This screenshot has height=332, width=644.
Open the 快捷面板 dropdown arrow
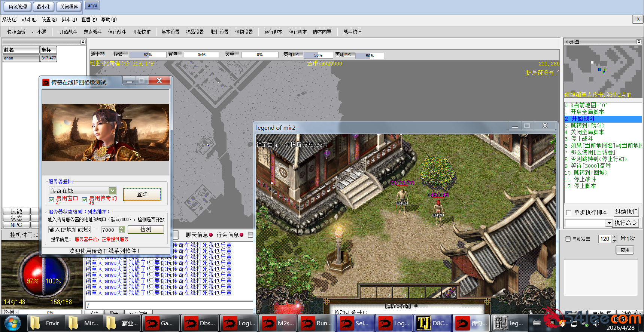click(33, 32)
